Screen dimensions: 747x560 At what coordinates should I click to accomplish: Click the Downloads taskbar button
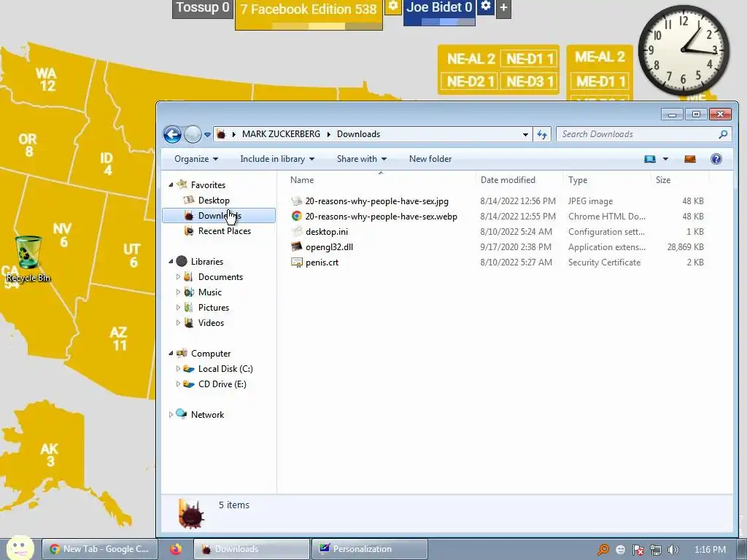(252, 549)
